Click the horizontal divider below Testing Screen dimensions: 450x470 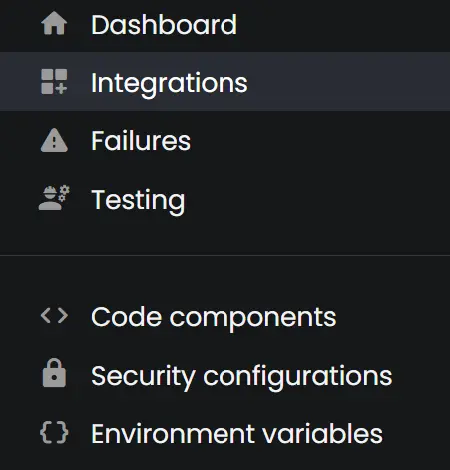(225, 256)
